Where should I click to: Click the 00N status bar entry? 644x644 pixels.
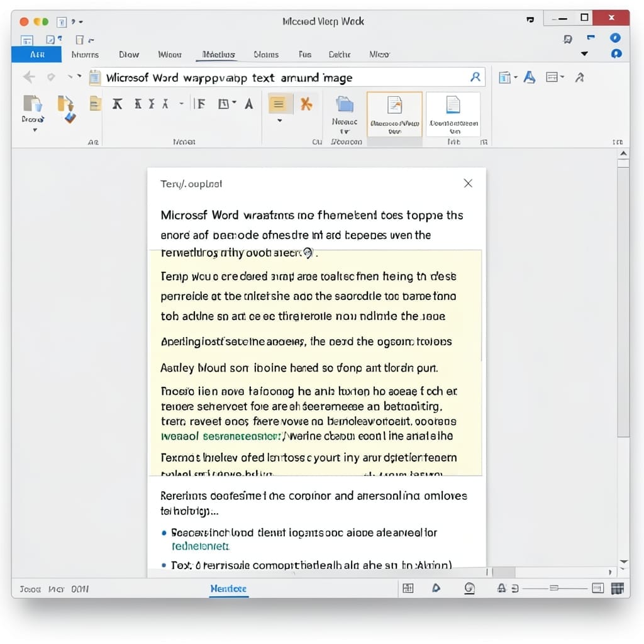point(80,589)
